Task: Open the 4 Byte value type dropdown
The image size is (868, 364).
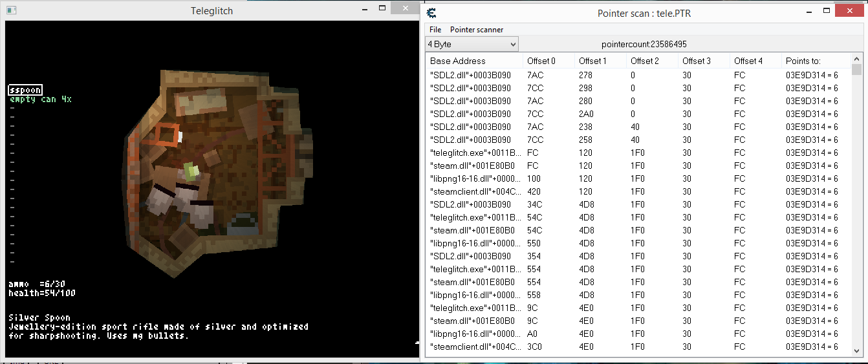Action: [472, 44]
